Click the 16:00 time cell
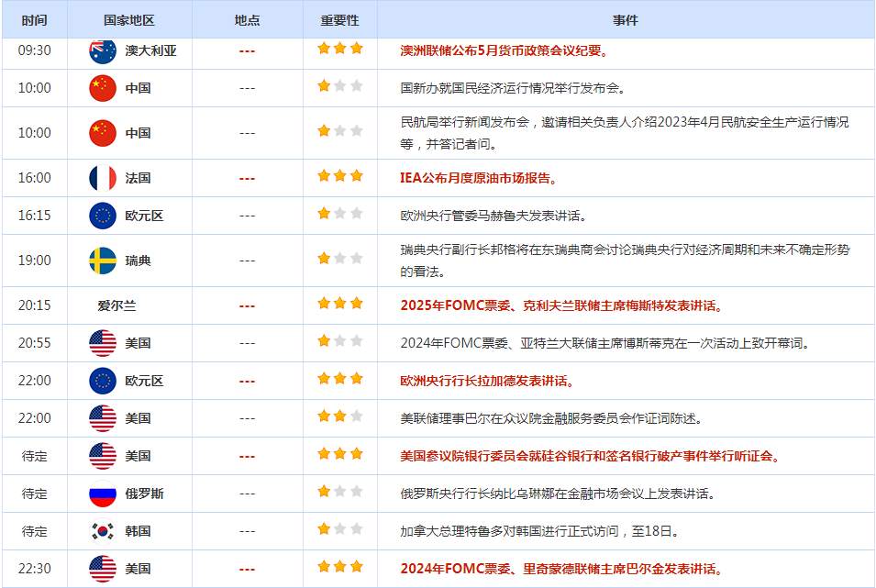This screenshot has height=588, width=876. click(34, 178)
